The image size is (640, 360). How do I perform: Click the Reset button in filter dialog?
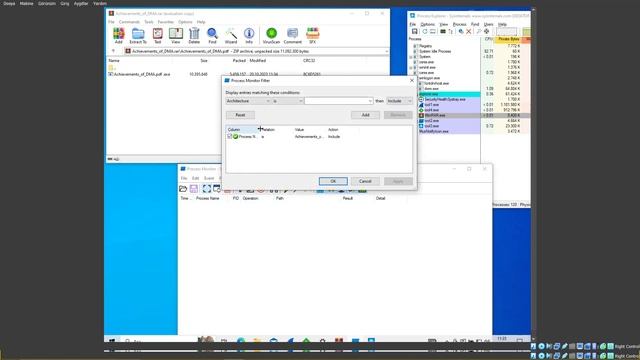pyautogui.click(x=240, y=115)
